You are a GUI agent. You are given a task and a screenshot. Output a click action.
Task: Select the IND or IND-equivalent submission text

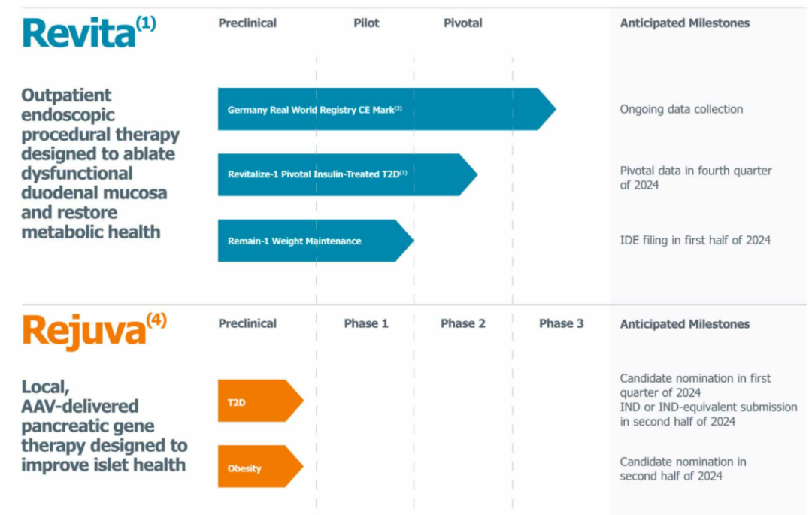point(708,414)
